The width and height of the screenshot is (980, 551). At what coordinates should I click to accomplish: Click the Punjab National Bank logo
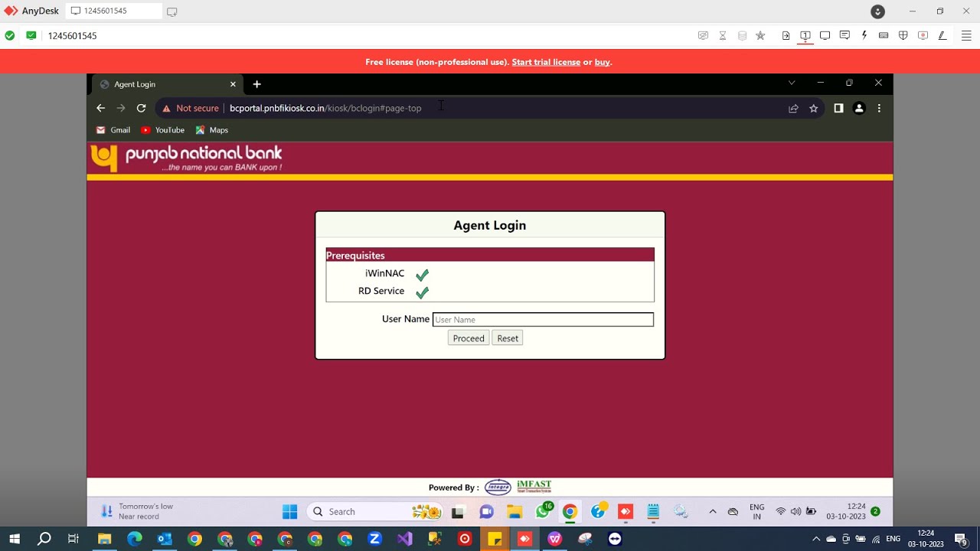pyautogui.click(x=186, y=158)
